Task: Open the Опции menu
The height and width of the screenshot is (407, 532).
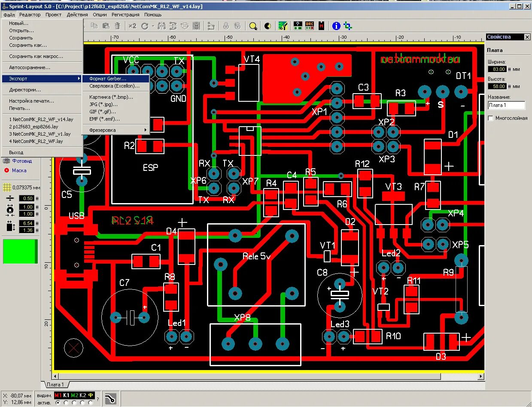Action: [100, 15]
